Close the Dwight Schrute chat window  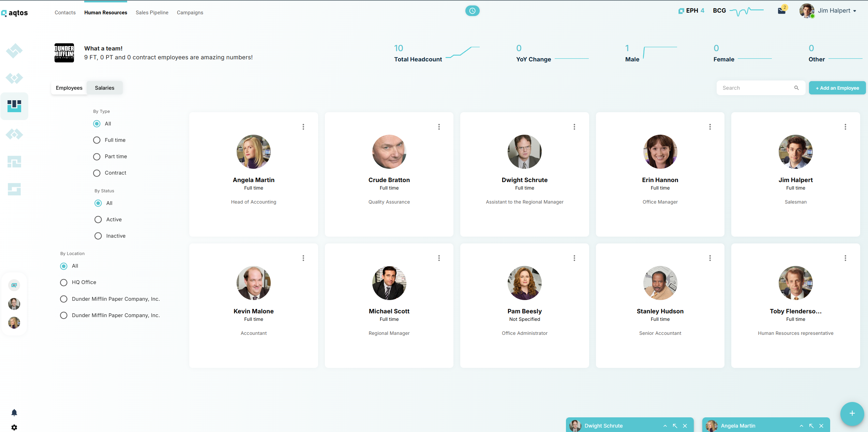(x=685, y=426)
